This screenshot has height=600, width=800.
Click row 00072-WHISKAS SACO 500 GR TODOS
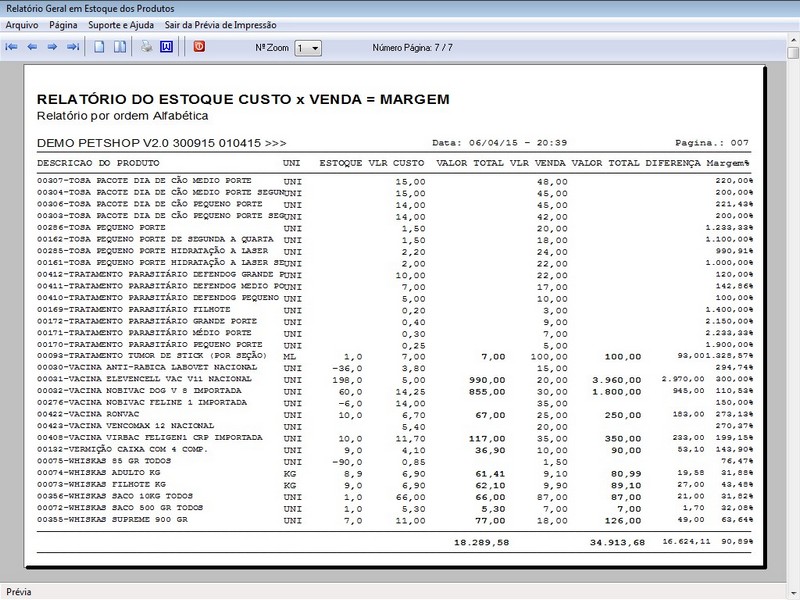click(x=395, y=509)
